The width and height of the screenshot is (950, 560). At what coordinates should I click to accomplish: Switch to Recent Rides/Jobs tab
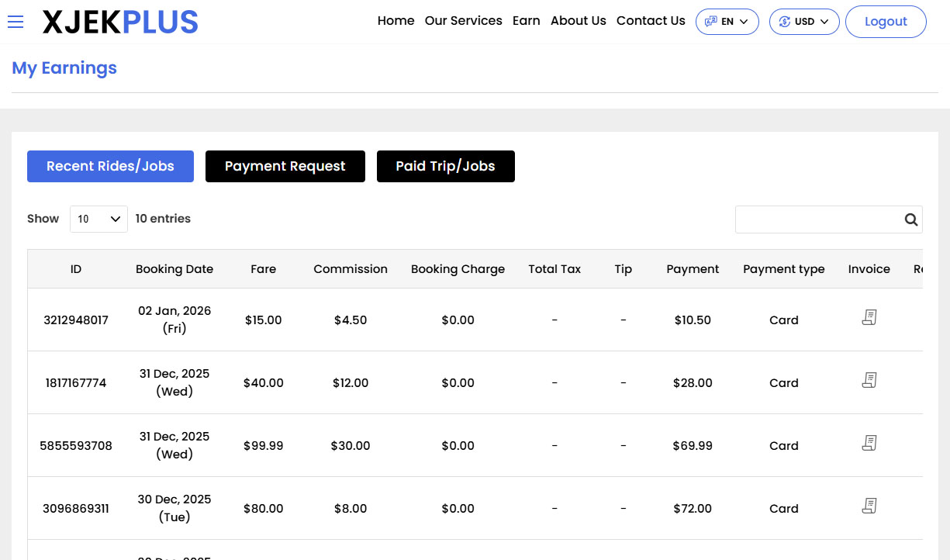[110, 167]
